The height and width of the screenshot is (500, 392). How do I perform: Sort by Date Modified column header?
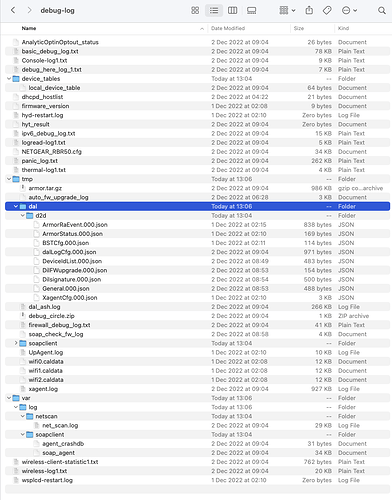tap(228, 28)
